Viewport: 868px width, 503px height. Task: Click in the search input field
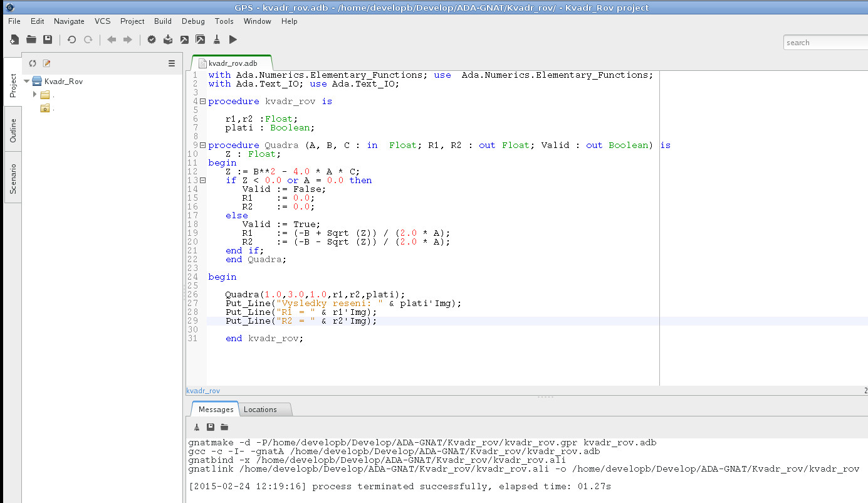(824, 43)
